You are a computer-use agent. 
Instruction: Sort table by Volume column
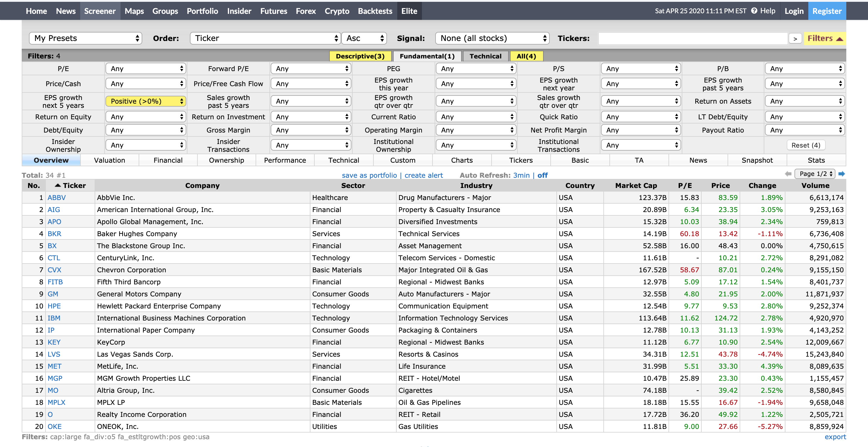[x=816, y=186]
